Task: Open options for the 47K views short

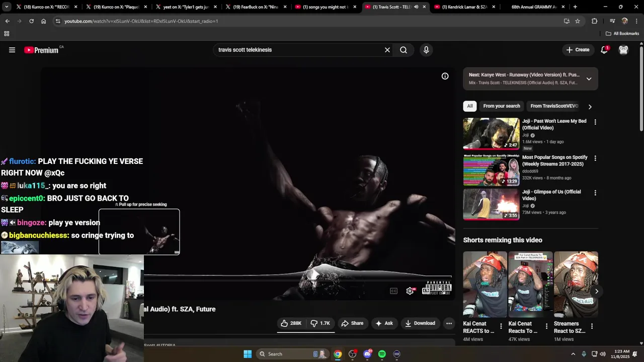Action: (x=546, y=326)
